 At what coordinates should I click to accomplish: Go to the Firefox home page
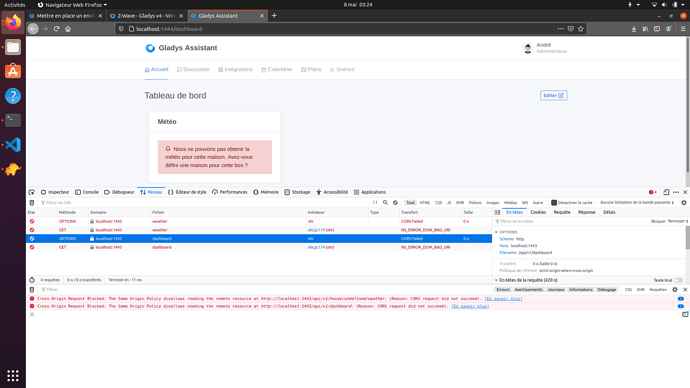pos(68,29)
